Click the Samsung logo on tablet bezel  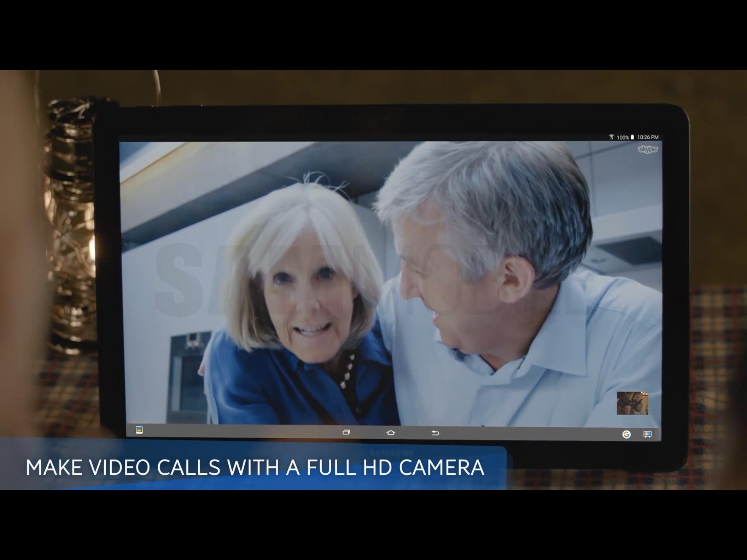391,453
